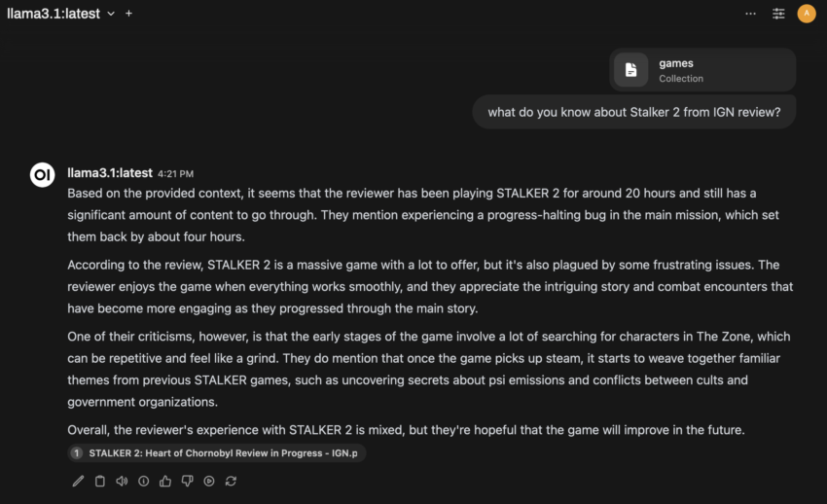Viewport: 827px width, 504px height.
Task: Open the STALKER 2 IGN citation source
Action: click(x=226, y=453)
